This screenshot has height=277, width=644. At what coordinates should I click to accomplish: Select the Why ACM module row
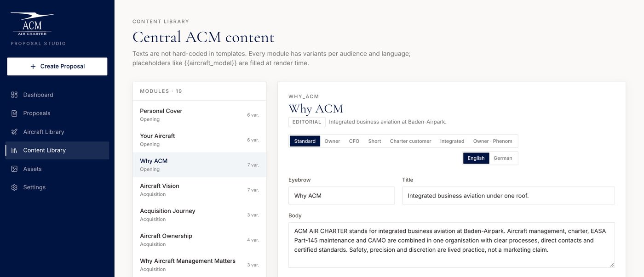[199, 165]
